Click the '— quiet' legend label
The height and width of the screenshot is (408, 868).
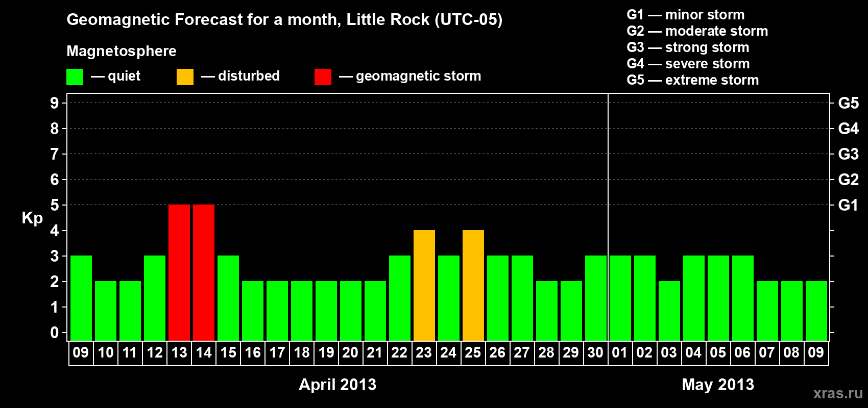(115, 76)
